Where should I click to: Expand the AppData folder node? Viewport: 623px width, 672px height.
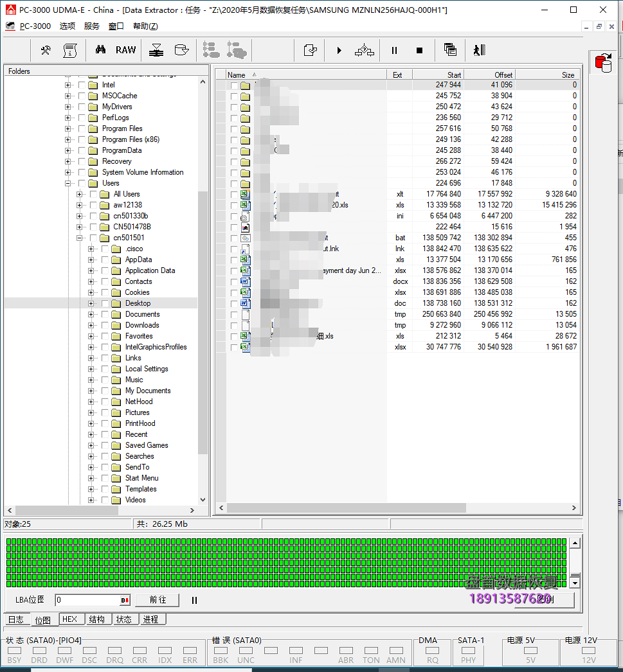tap(91, 260)
